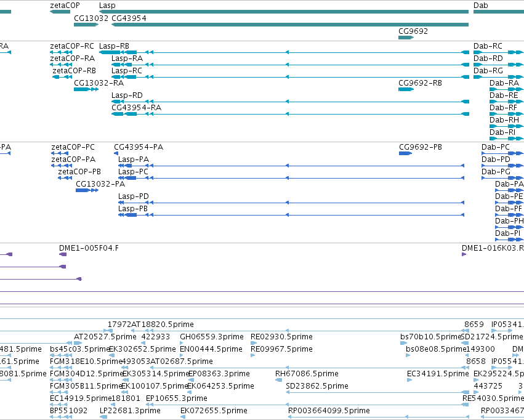
Task: Select transcript zetaCOP-RC
Action: (x=72, y=46)
